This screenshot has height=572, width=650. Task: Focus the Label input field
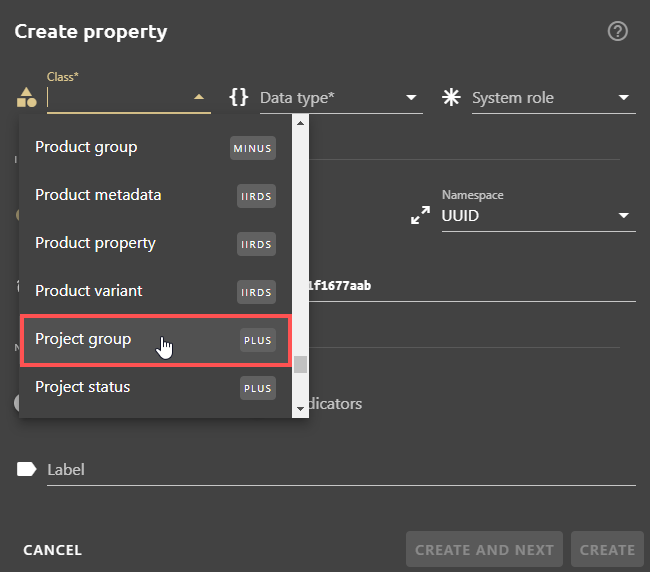tap(341, 470)
